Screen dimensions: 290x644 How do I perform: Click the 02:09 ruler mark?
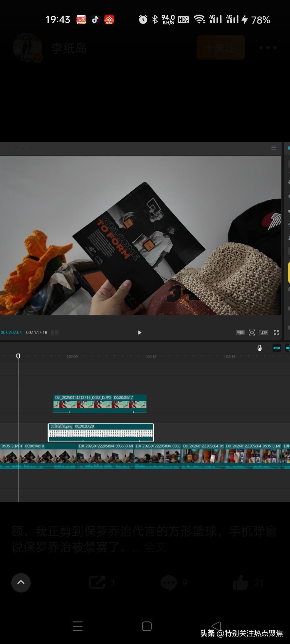point(72,357)
